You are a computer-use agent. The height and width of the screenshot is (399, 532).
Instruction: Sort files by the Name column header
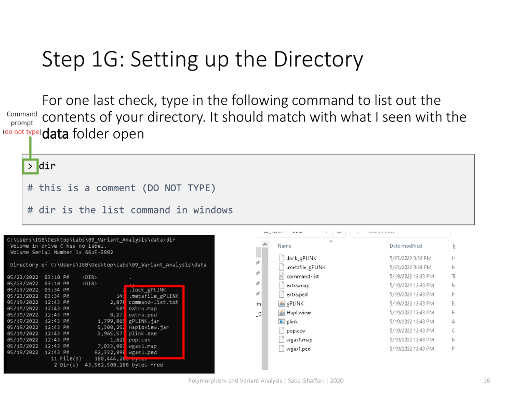tap(284, 246)
